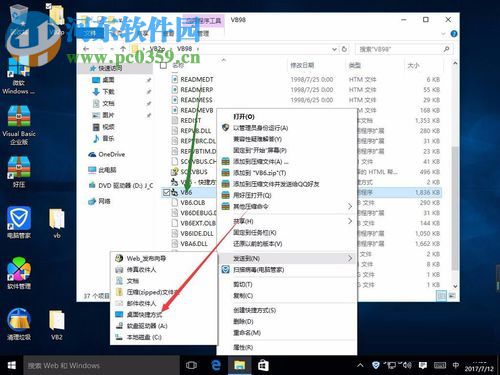Click 重命名(M) in context menu

(x=247, y=333)
